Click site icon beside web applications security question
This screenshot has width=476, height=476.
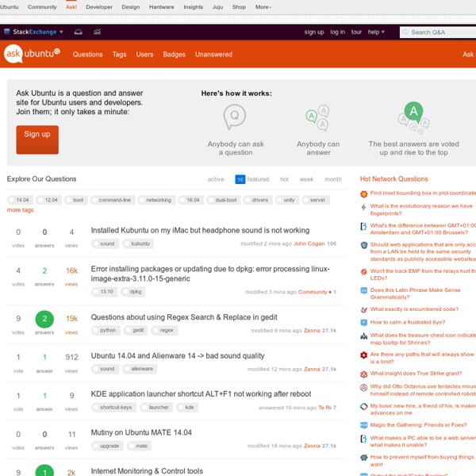pos(363,245)
